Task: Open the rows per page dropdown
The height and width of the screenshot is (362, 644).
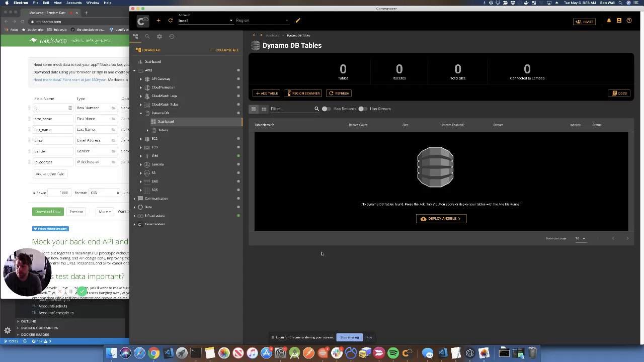Action: tap(580, 238)
